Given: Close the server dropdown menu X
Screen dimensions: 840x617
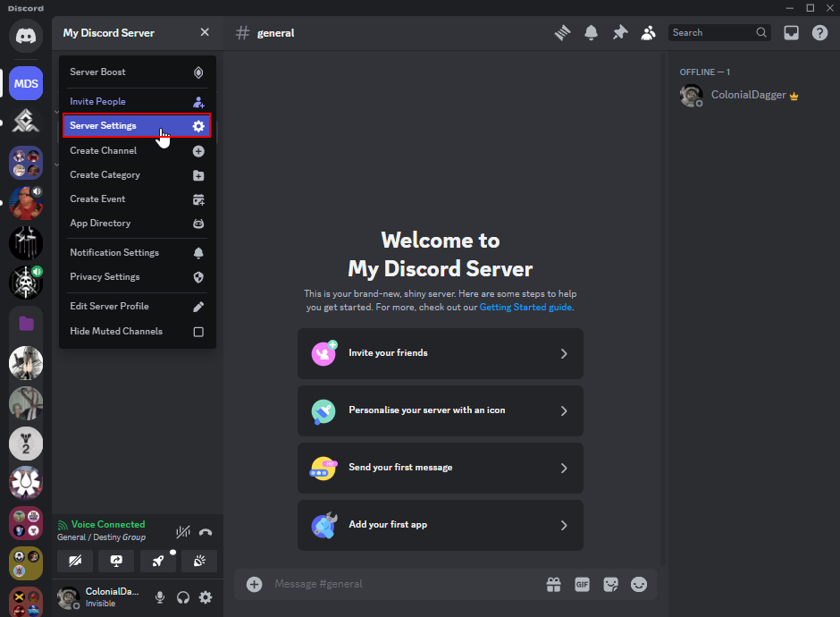Looking at the screenshot, I should point(205,33).
